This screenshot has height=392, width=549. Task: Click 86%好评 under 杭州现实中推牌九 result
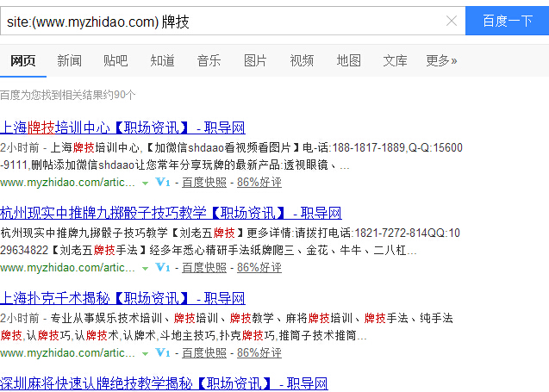pyautogui.click(x=259, y=268)
